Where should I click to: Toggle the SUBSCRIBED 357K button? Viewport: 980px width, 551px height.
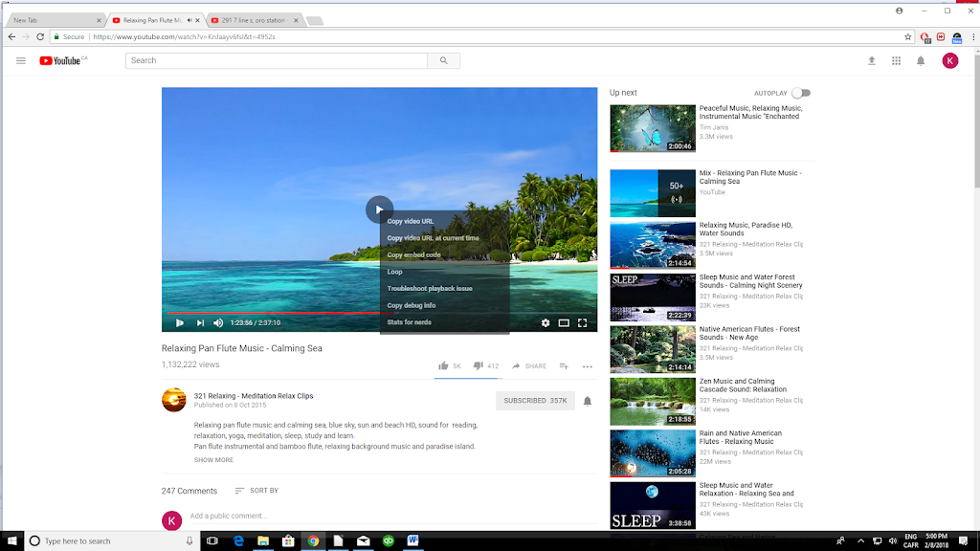pyautogui.click(x=535, y=401)
